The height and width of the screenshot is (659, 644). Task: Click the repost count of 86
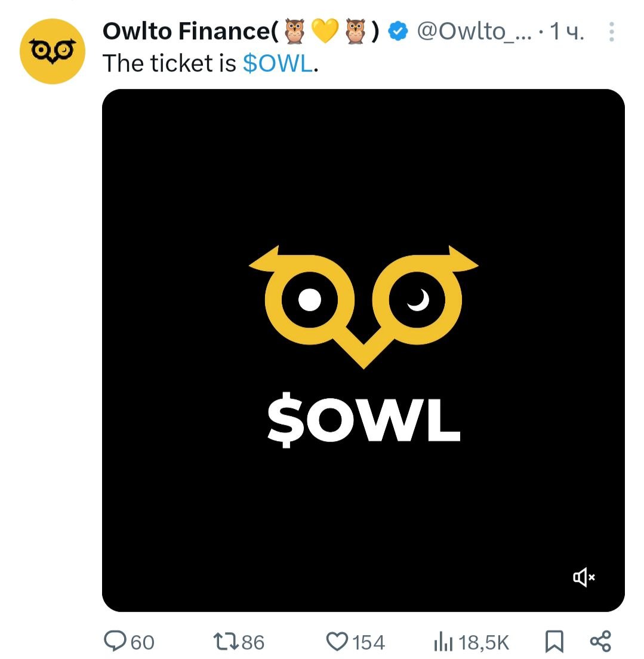[253, 642]
